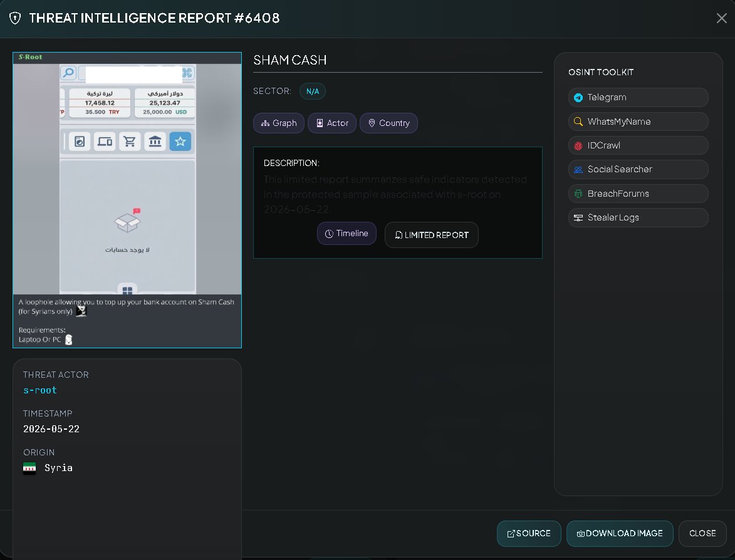Click the WhatsMyName magnifier icon

(x=578, y=122)
